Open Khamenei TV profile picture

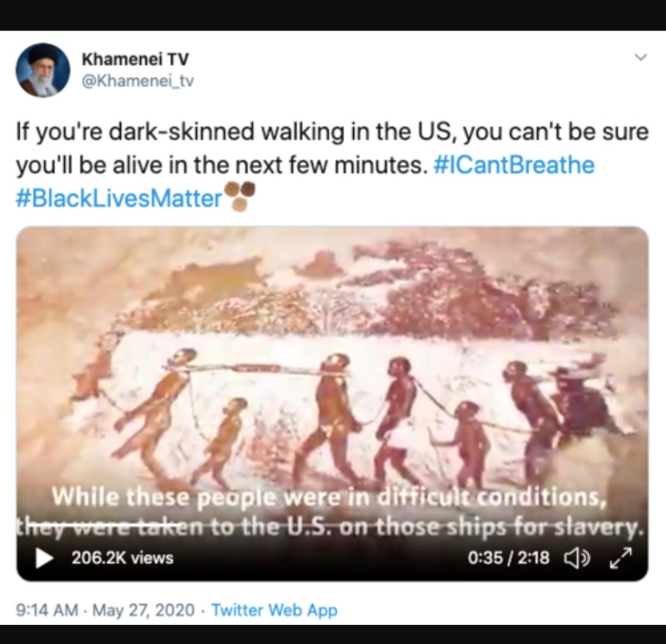pyautogui.click(x=43, y=69)
